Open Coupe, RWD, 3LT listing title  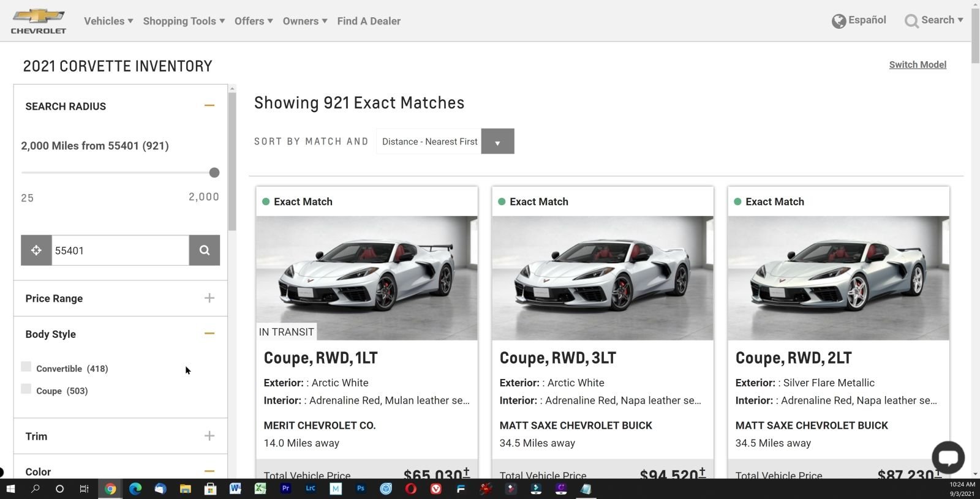click(x=557, y=358)
